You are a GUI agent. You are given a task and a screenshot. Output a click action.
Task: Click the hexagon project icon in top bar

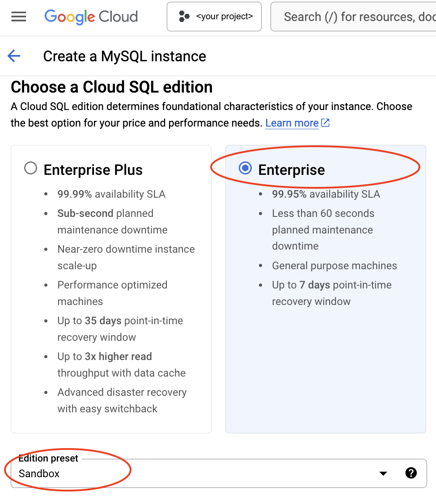183,17
